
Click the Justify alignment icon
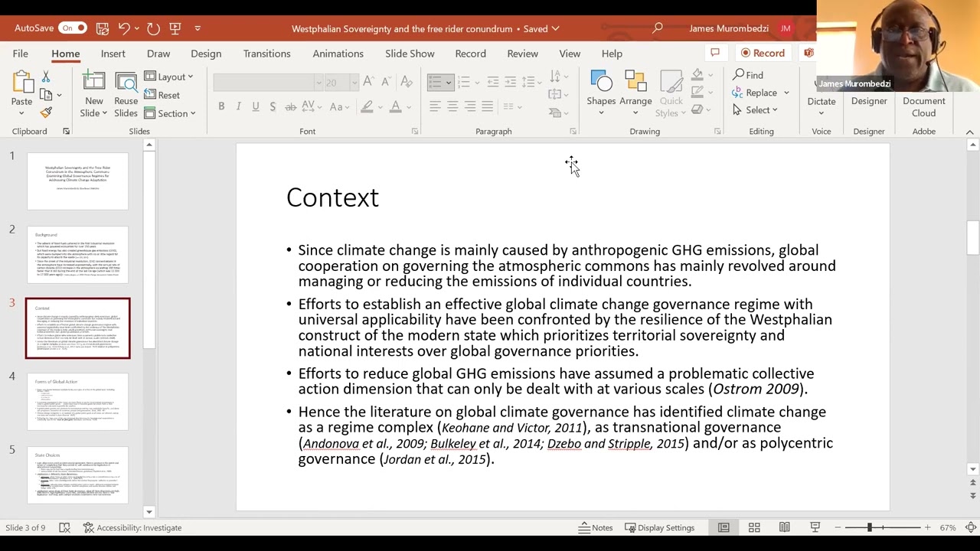pos(487,106)
